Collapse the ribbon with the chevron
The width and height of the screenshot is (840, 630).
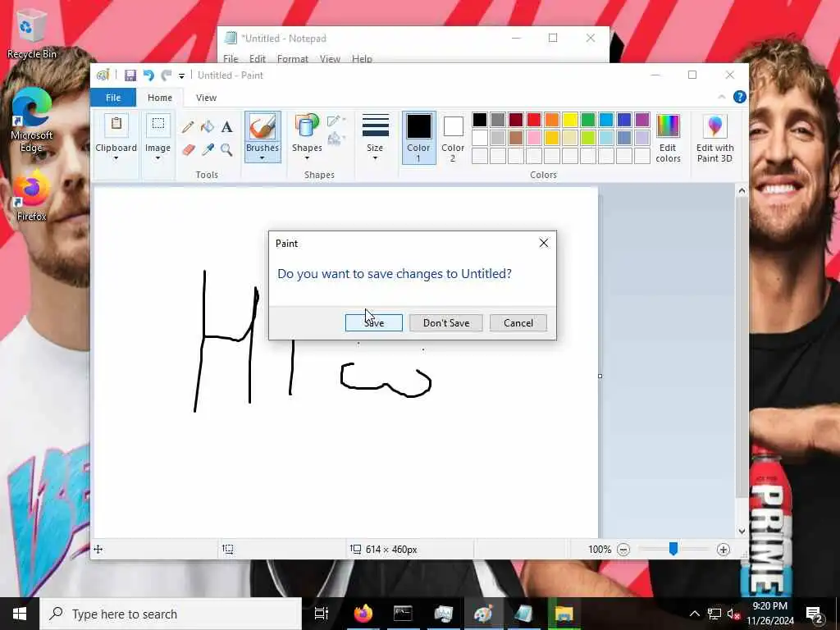pos(722,97)
